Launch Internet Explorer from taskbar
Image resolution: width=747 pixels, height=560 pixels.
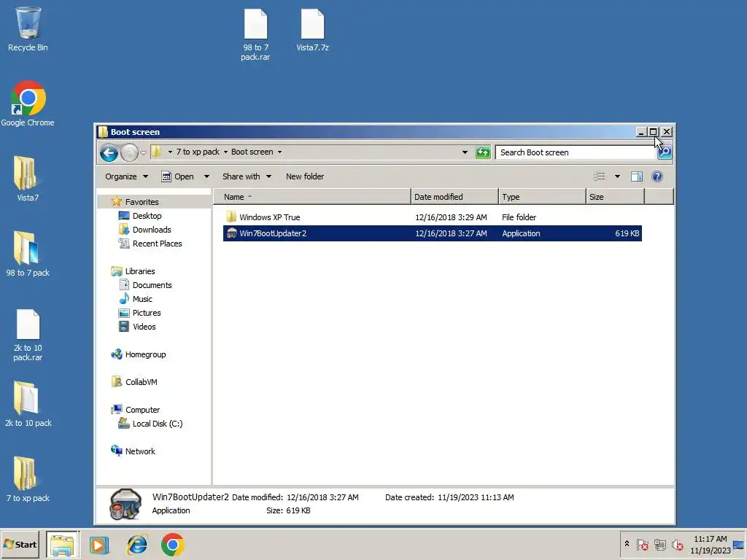click(136, 545)
